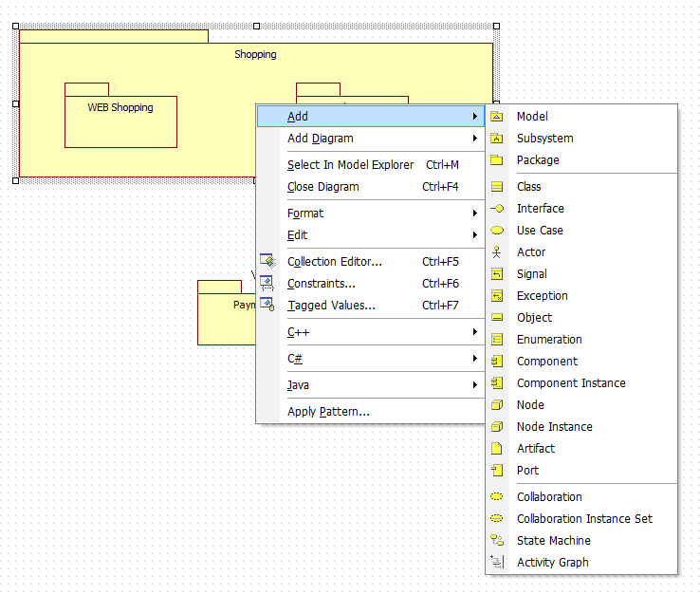Click the Use Case ellipse icon
Viewport: 700px width, 595px height.
[x=497, y=231]
